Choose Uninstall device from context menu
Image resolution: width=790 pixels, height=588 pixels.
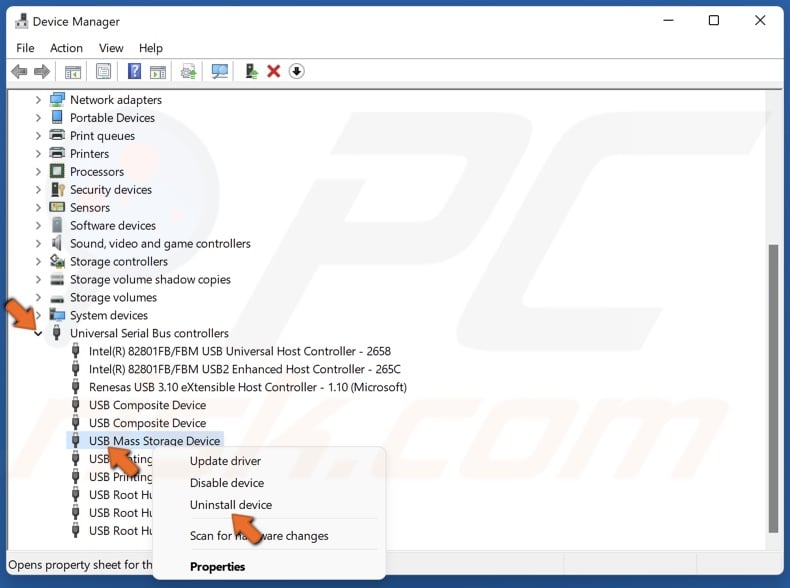point(231,504)
